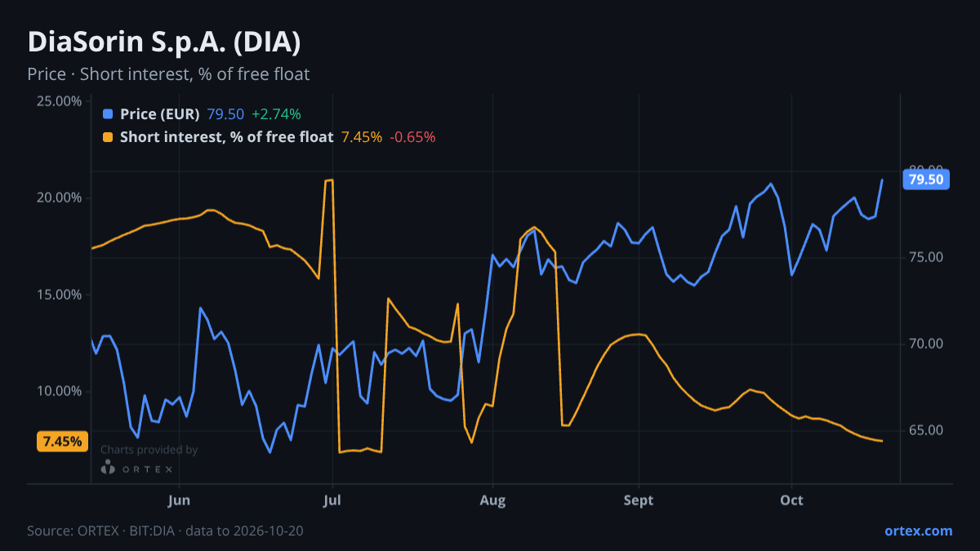Click the +2.74% price change value

276,114
